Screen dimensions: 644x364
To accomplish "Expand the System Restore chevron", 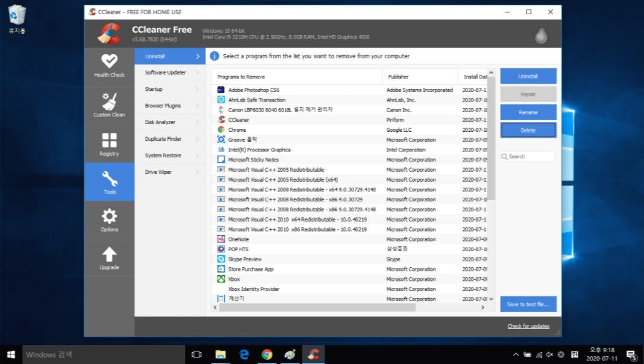I will tap(197, 156).
